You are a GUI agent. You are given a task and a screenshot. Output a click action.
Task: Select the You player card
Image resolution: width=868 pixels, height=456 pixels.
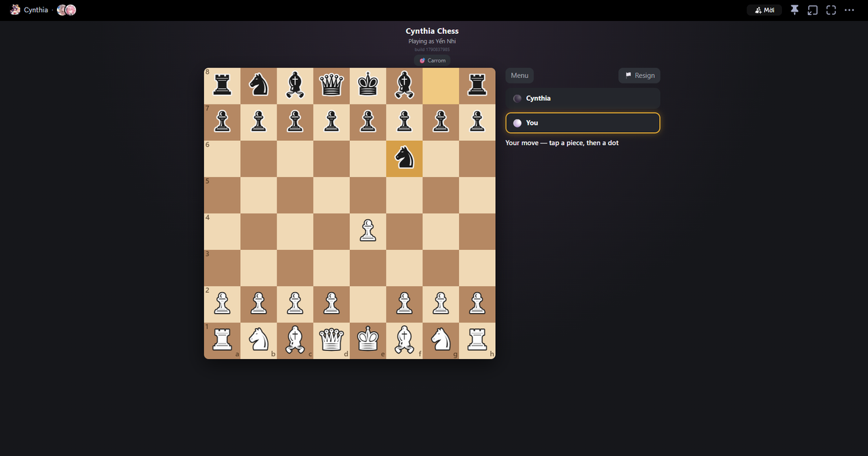[x=583, y=123]
